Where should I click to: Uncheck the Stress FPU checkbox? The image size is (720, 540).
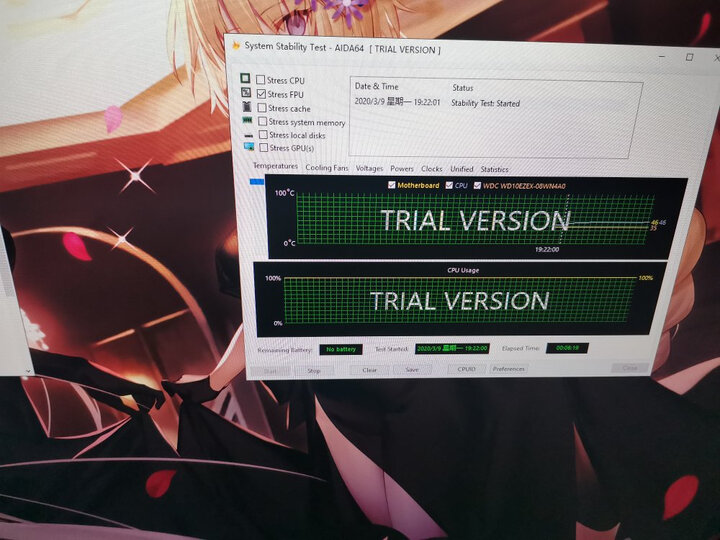coord(261,94)
